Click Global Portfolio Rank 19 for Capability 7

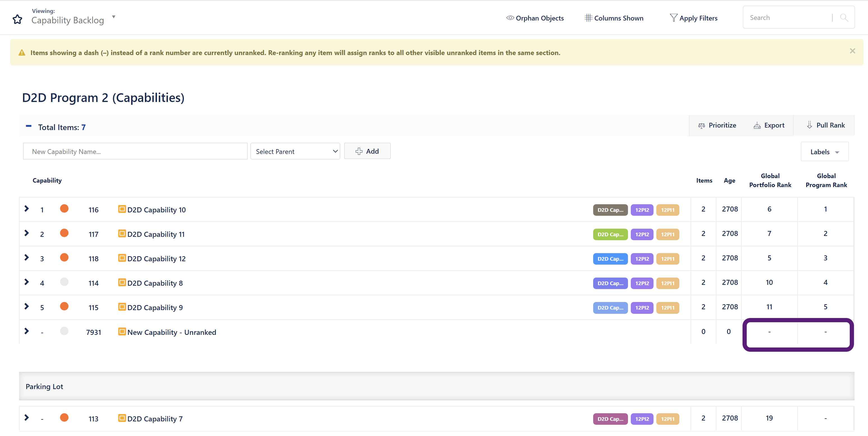(x=769, y=418)
